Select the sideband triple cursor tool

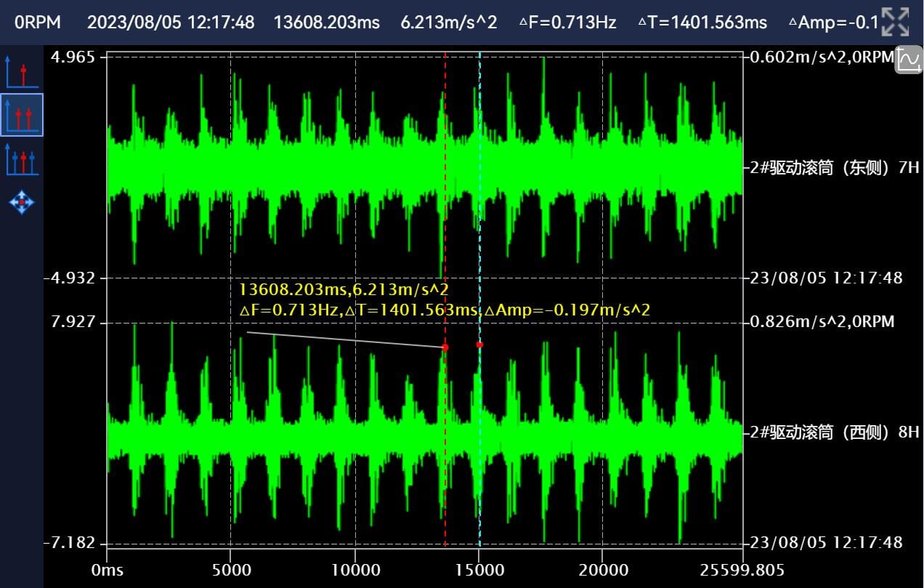point(21,158)
